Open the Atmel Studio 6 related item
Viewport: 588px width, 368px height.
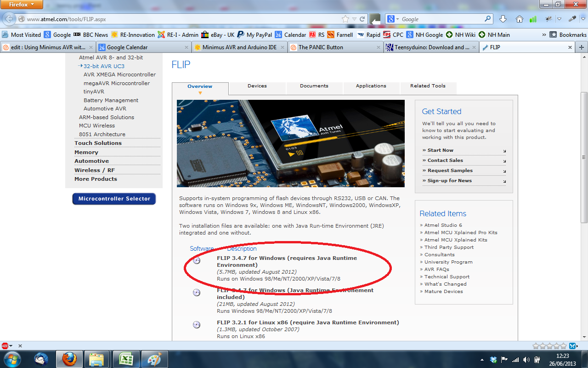click(443, 225)
